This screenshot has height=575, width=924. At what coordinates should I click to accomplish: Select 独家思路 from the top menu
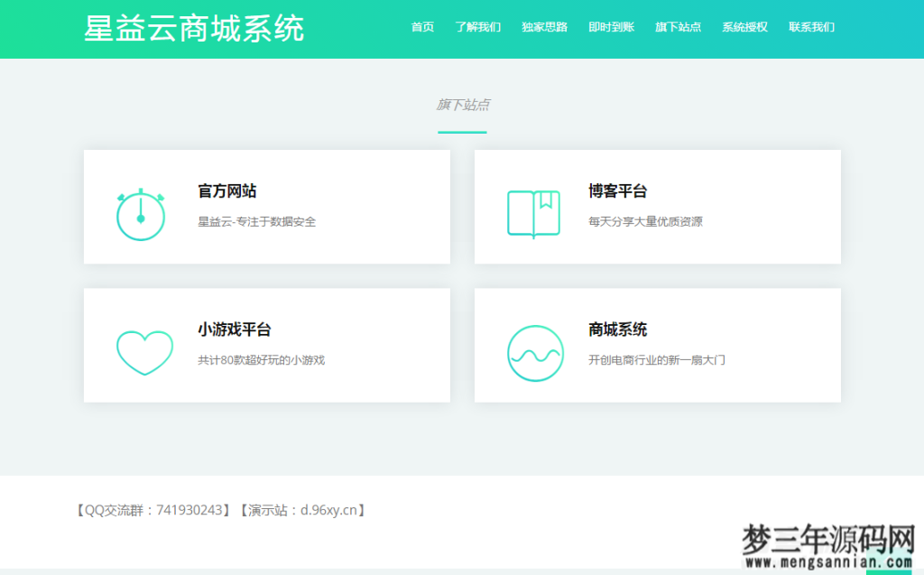pos(544,27)
